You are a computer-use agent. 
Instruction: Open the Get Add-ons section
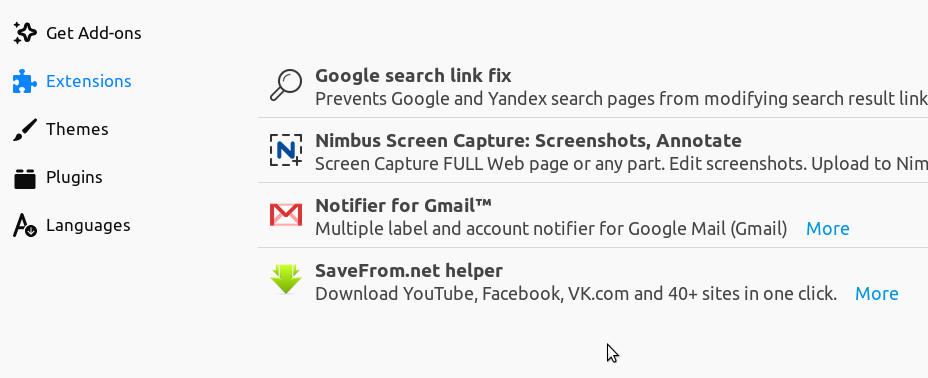coord(94,33)
